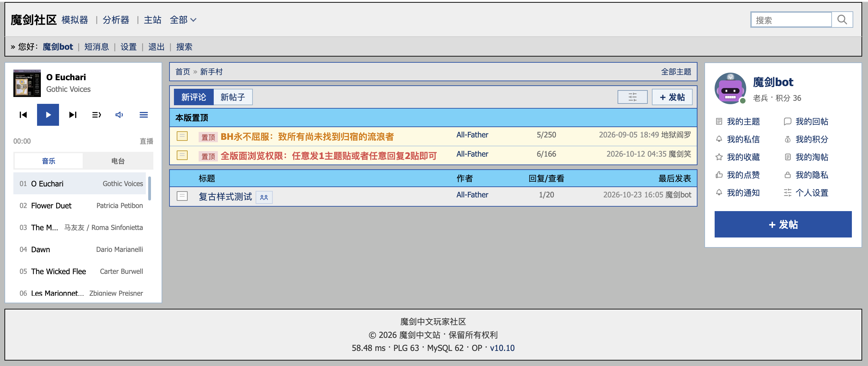The width and height of the screenshot is (868, 366).
Task: Click the group icon beside 复古样式测试
Action: (264, 197)
